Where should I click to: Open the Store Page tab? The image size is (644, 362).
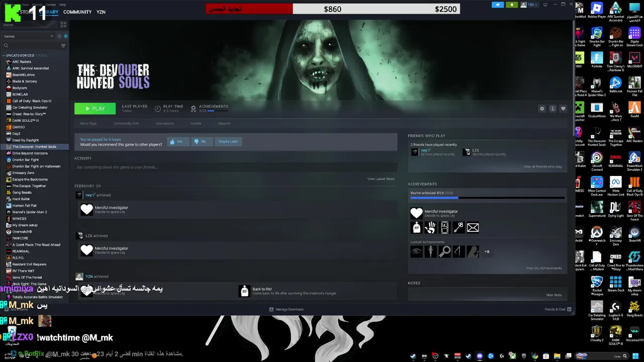(88, 124)
